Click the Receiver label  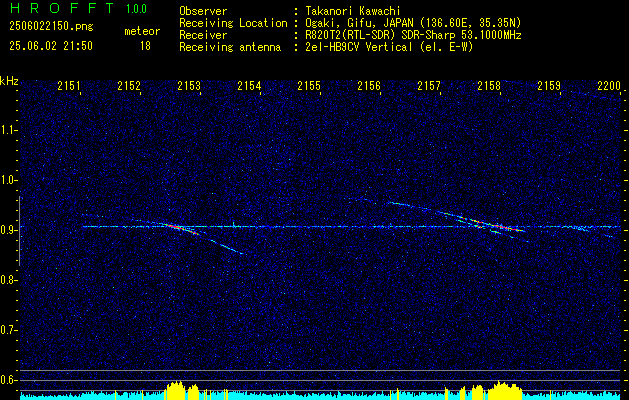click(203, 35)
